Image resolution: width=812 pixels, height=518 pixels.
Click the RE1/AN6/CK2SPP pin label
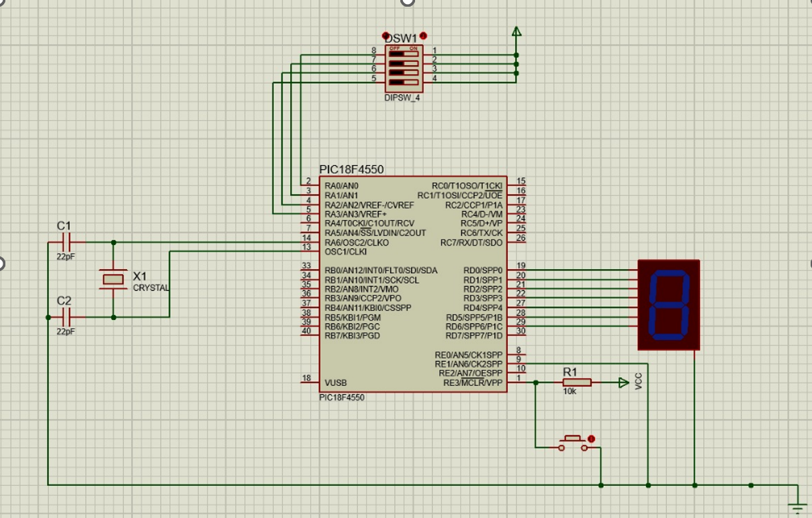click(469, 364)
